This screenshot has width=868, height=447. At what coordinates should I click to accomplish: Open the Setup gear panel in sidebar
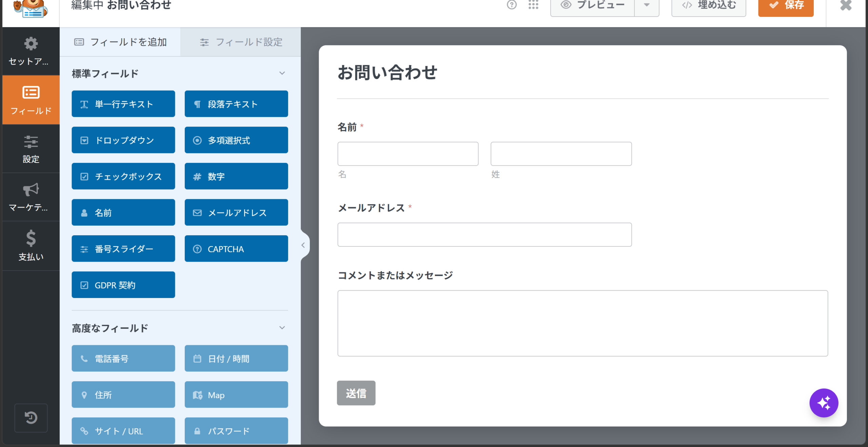click(31, 51)
